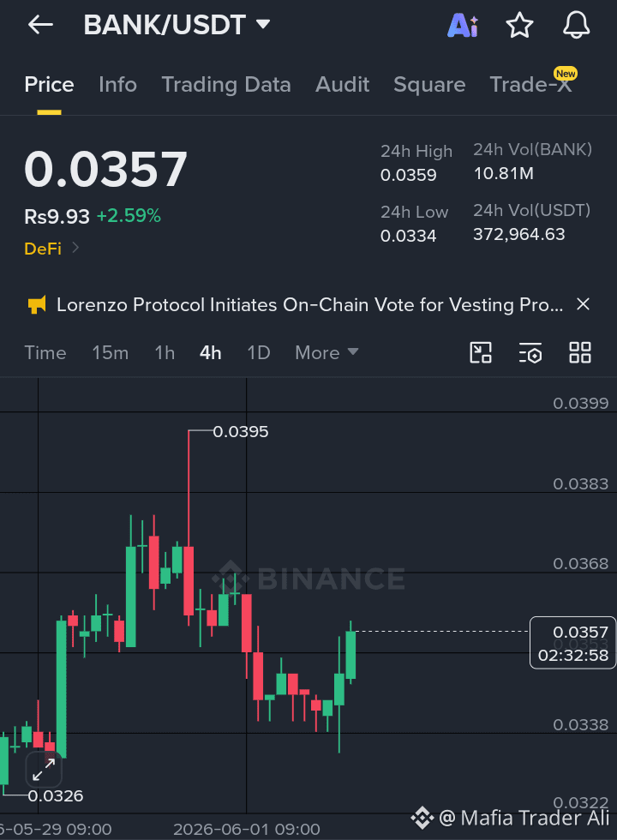Image resolution: width=617 pixels, height=840 pixels.
Task: Open chart drawing tools icon
Action: (481, 353)
